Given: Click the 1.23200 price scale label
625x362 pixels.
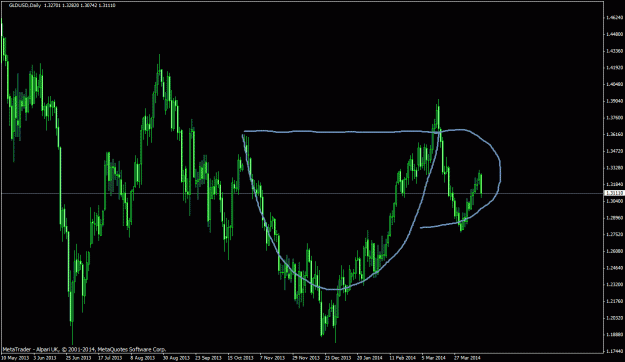Looking at the screenshot, I should tap(614, 285).
